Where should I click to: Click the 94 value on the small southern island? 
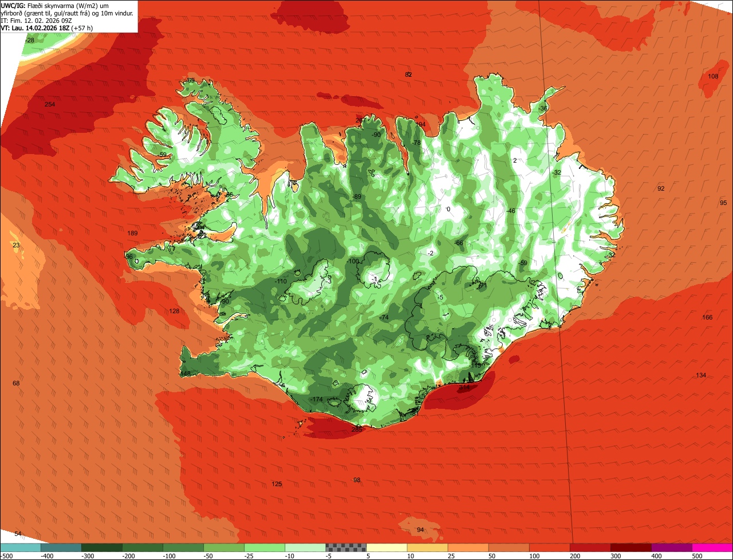tap(420, 530)
